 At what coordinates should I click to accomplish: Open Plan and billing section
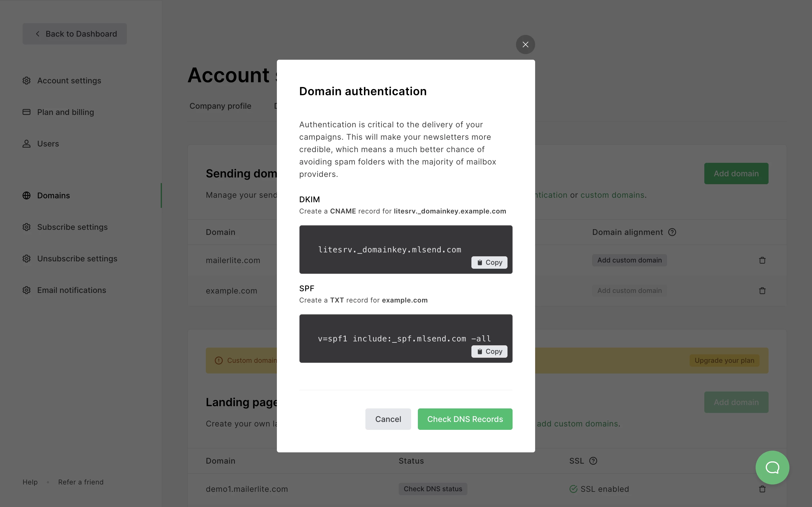[x=65, y=112]
